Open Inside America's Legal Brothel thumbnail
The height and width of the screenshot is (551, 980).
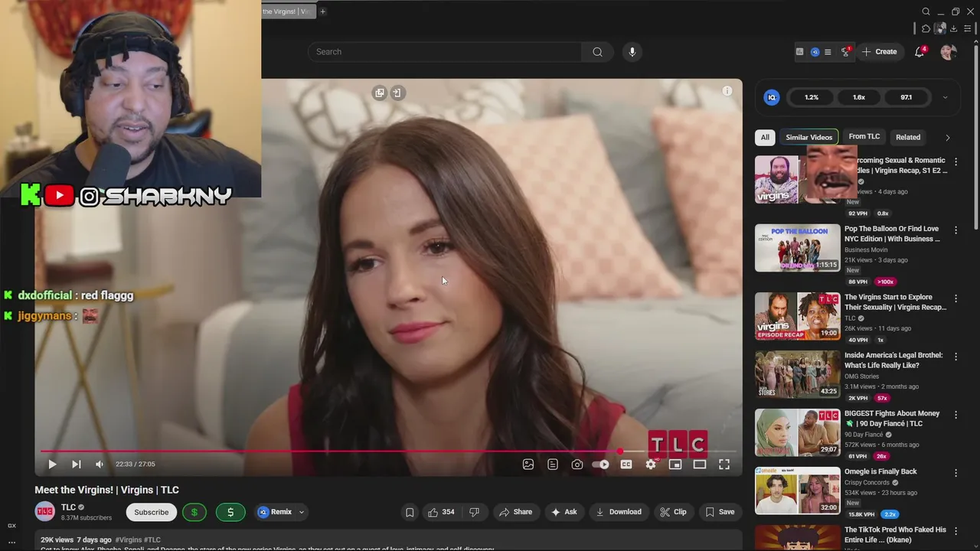click(797, 374)
